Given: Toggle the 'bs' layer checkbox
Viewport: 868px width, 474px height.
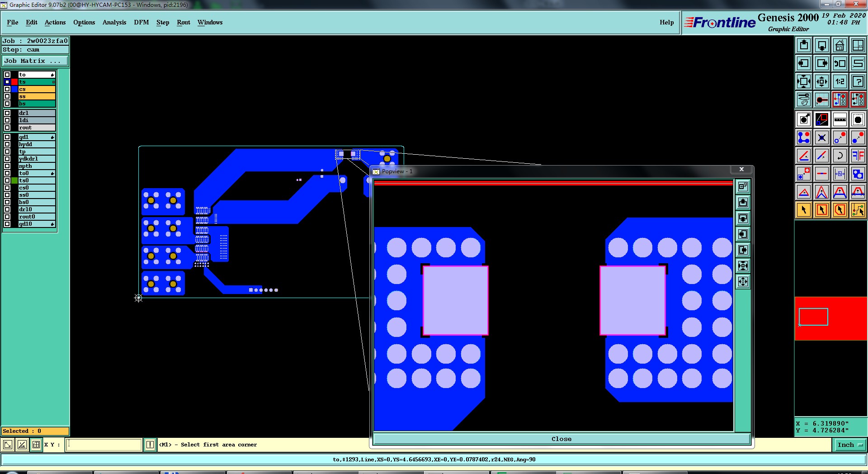Looking at the screenshot, I should (7, 104).
